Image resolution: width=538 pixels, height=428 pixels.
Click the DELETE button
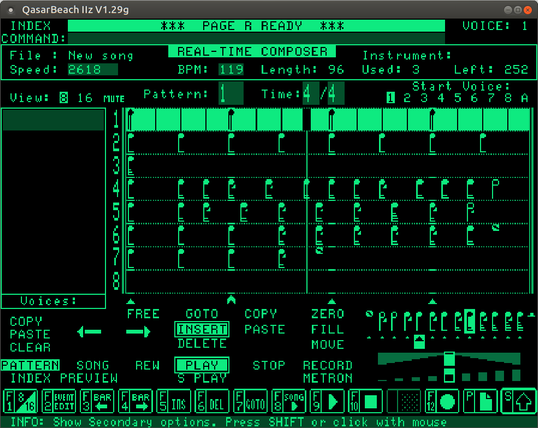[202, 344]
